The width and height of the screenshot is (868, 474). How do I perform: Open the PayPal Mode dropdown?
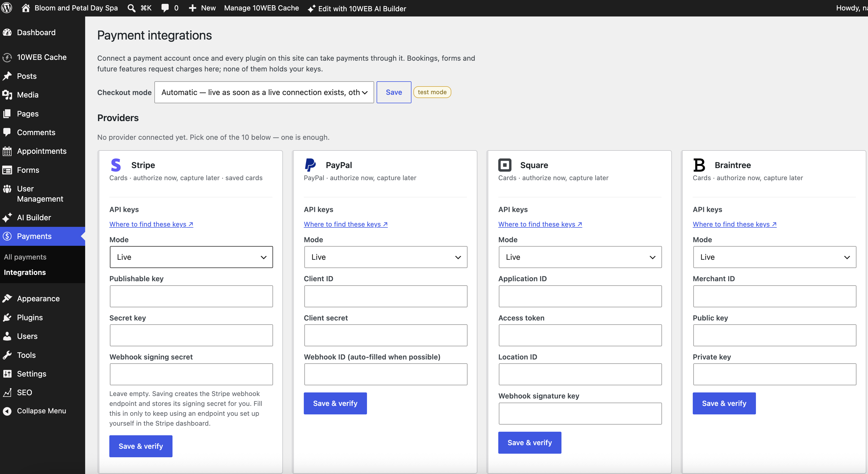(386, 257)
